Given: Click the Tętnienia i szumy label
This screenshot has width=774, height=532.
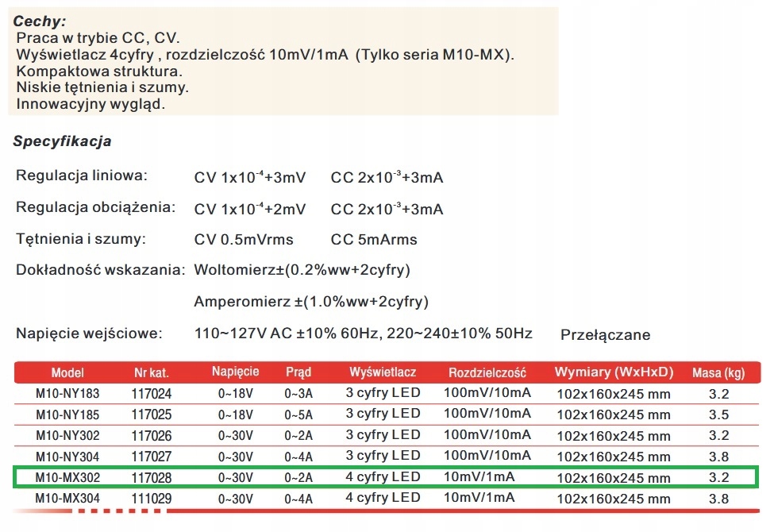Looking at the screenshot, I should 81,238.
